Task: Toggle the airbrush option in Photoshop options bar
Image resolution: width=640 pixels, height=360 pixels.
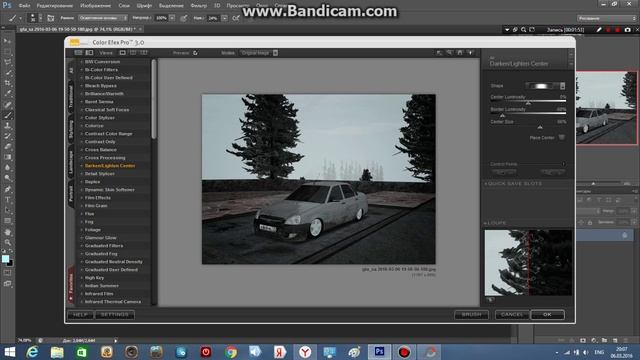Action: 236,18
